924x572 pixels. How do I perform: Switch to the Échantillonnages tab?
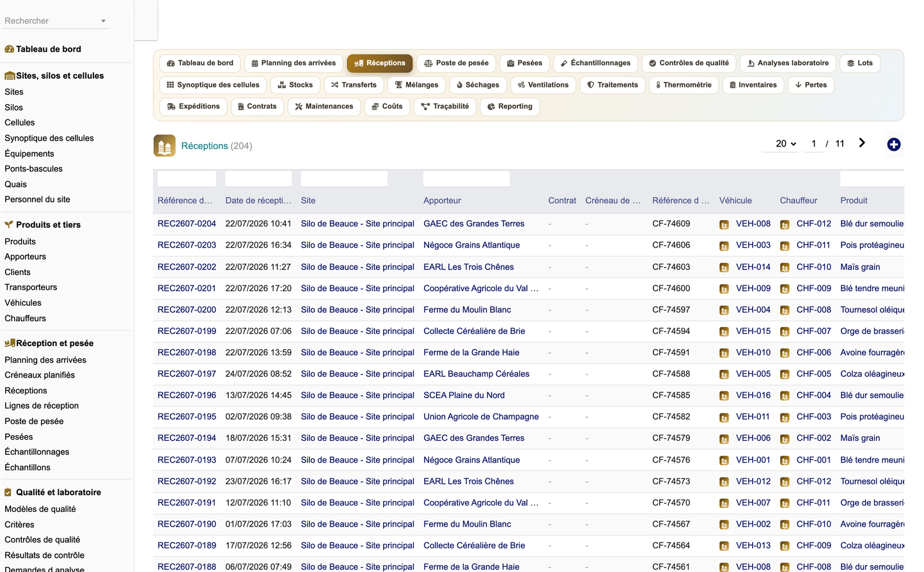click(595, 63)
